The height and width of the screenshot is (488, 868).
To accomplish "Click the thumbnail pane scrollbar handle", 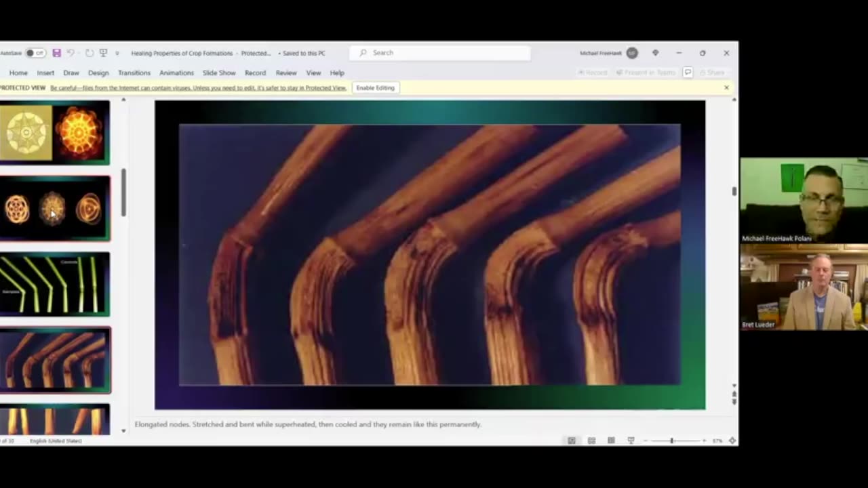I will click(123, 192).
